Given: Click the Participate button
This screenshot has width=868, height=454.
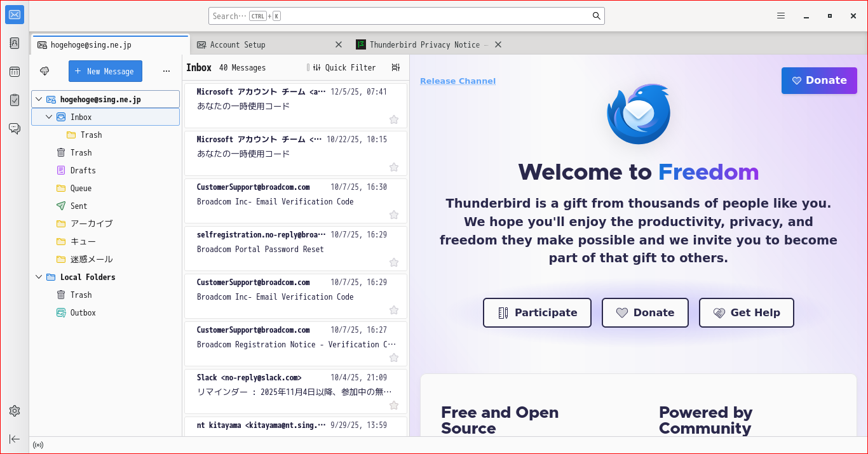Looking at the screenshot, I should tap(537, 312).
